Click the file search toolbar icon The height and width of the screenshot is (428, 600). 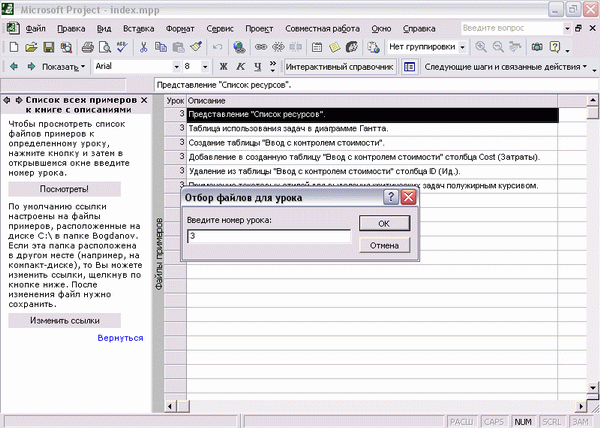pyautogui.click(x=66, y=47)
